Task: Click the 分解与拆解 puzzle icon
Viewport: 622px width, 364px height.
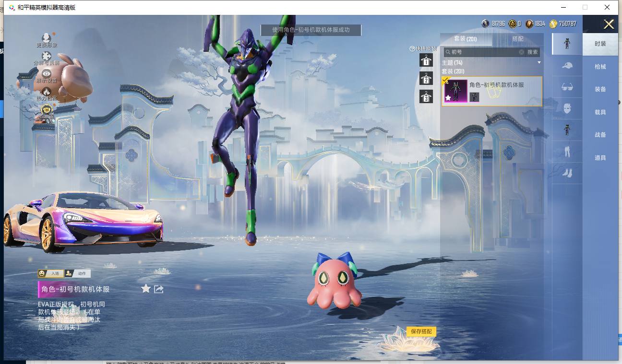Action: point(47,57)
